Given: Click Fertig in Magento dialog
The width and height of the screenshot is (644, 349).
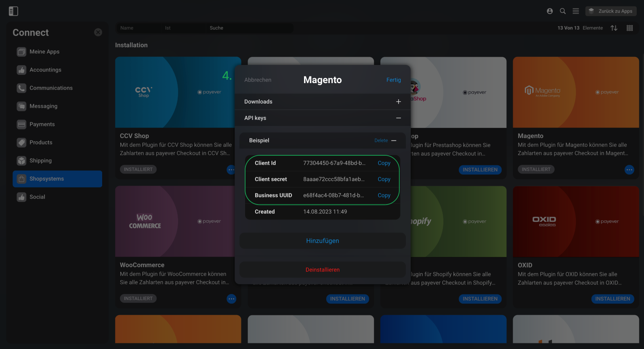Looking at the screenshot, I should (x=394, y=80).
